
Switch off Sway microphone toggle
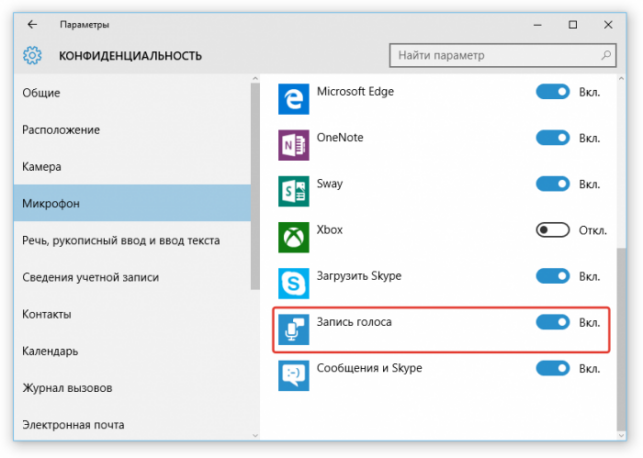[x=553, y=184]
